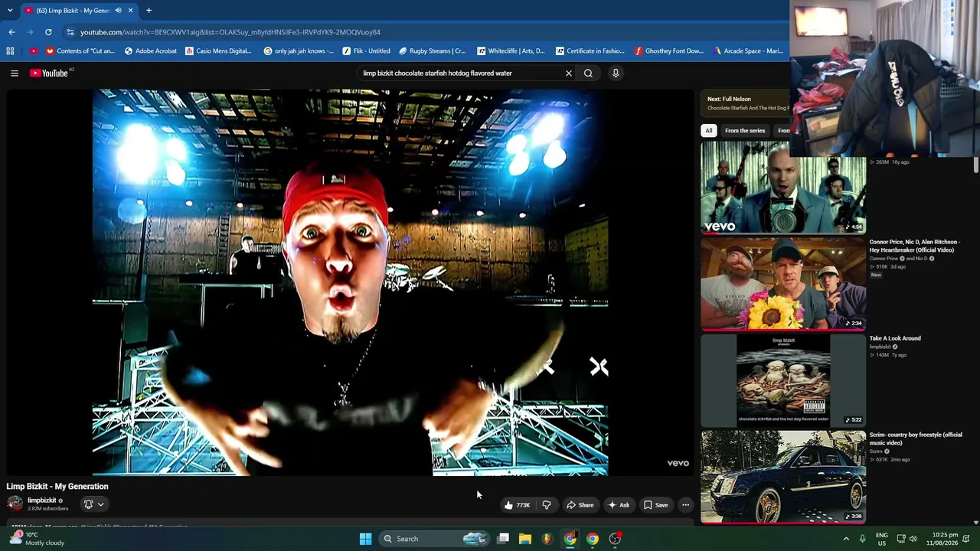The image size is (980, 551).
Task: Open a new browser tab
Action: [x=149, y=11]
